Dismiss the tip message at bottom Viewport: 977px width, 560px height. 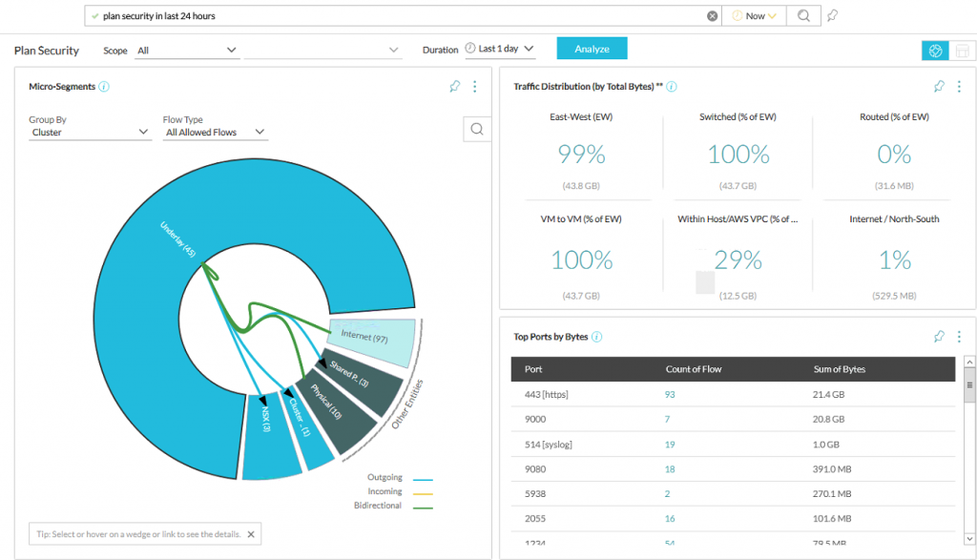251,535
